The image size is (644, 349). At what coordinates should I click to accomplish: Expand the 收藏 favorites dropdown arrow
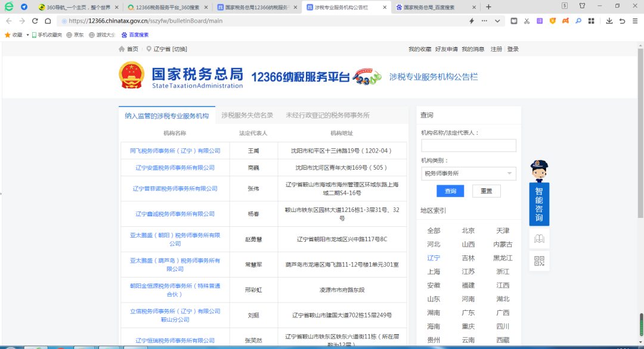coord(27,35)
